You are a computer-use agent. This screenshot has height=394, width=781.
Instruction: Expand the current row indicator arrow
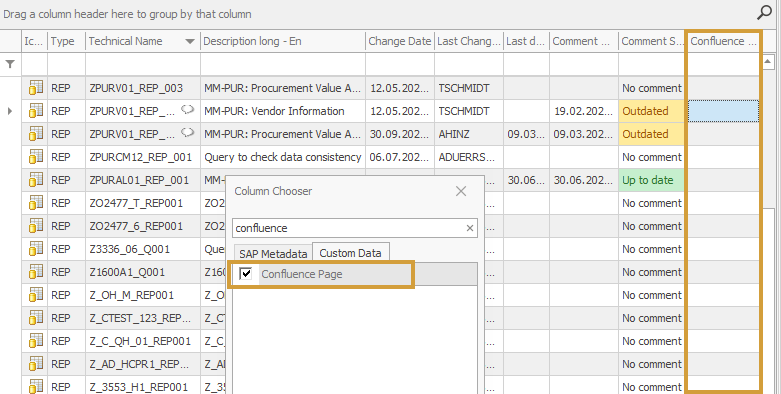10,111
